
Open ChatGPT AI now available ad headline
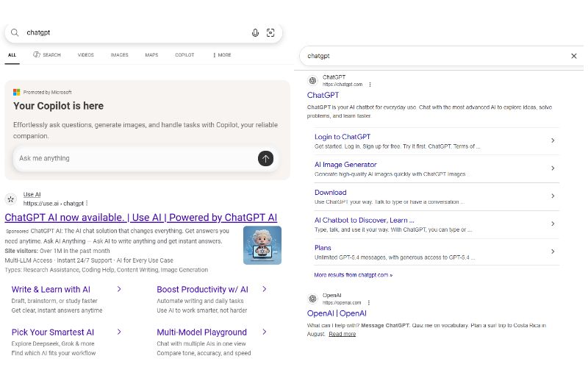(x=141, y=218)
